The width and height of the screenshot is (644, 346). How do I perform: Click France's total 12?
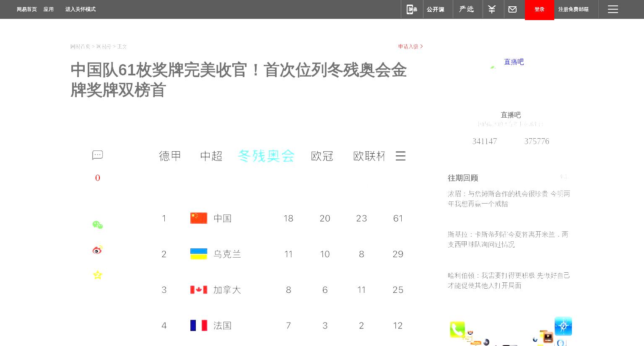(398, 325)
